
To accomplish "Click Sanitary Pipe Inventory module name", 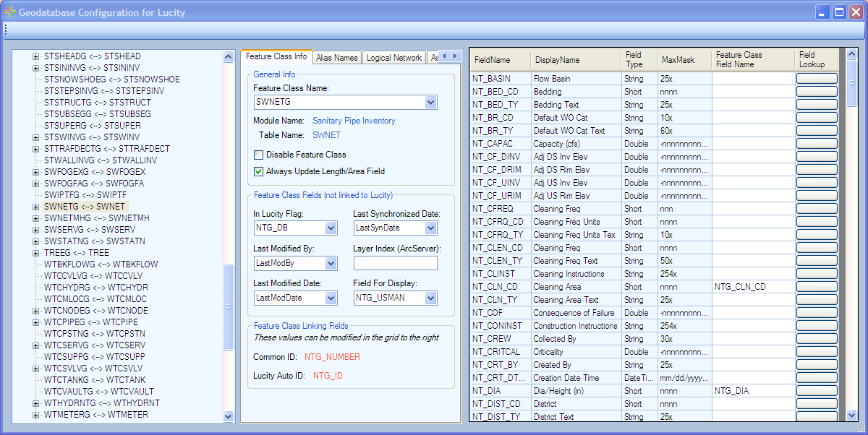I will tap(354, 121).
